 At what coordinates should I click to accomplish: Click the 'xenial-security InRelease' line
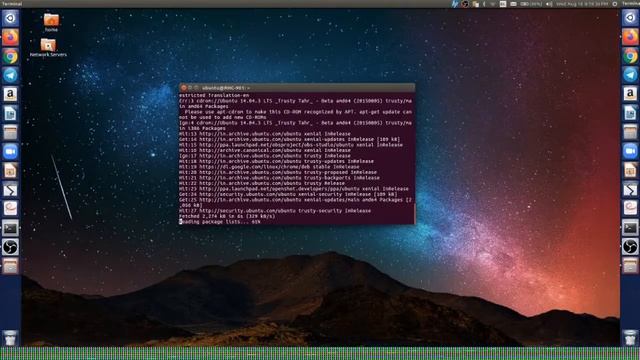288,194
